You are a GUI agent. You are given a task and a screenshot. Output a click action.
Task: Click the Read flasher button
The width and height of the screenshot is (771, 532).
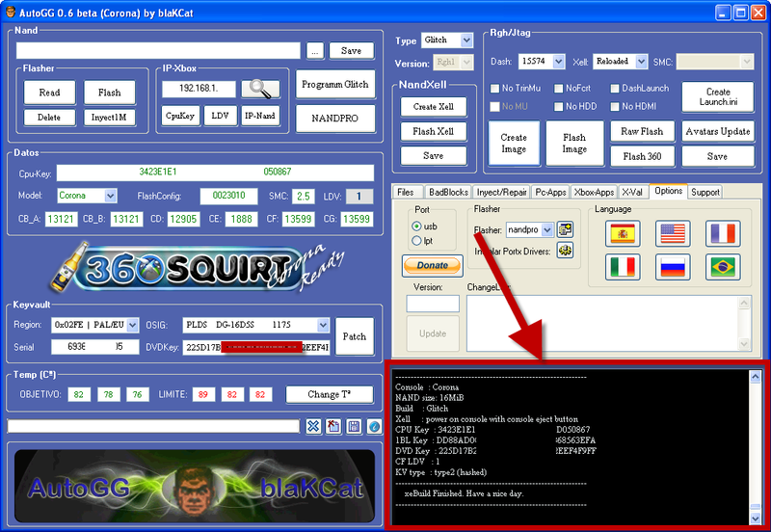coord(50,93)
